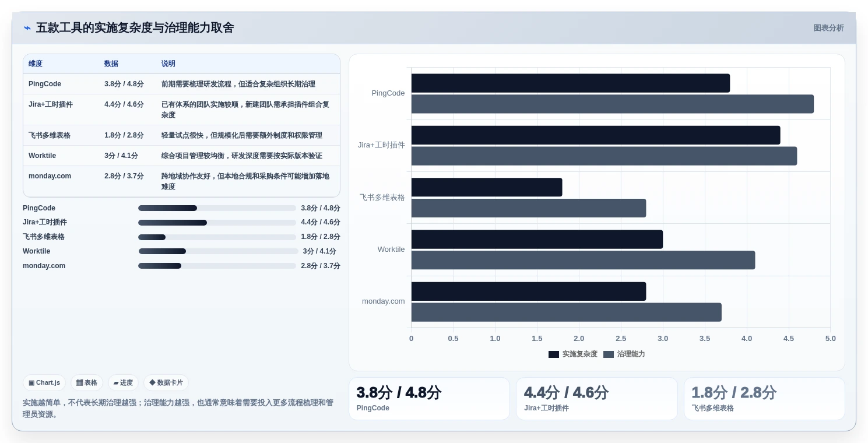Viewport: 868px width, 443px height.
Task: Select the Chart.js tag chip
Action: [x=44, y=383]
